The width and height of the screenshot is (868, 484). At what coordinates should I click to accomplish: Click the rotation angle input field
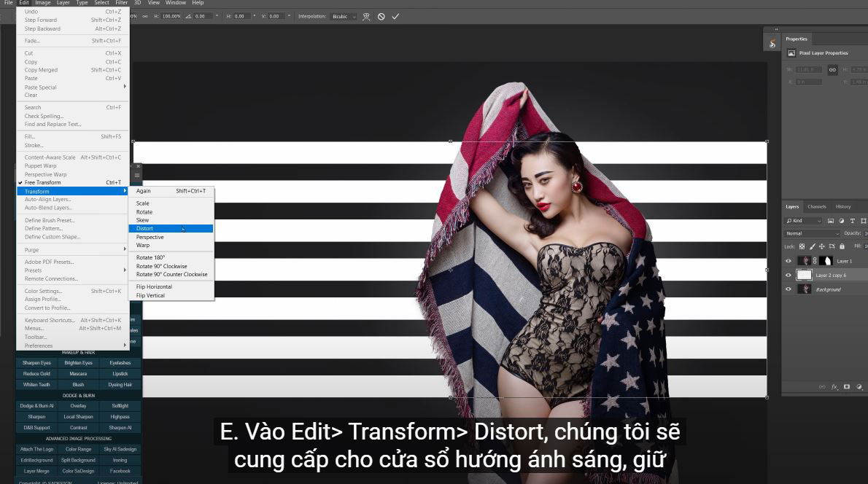[x=204, y=17]
